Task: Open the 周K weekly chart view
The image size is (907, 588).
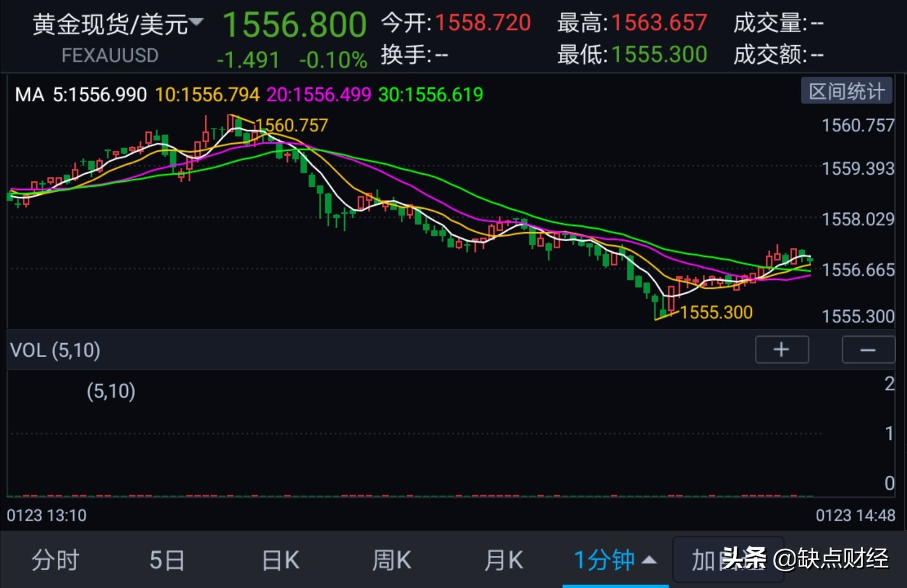Action: (x=391, y=560)
